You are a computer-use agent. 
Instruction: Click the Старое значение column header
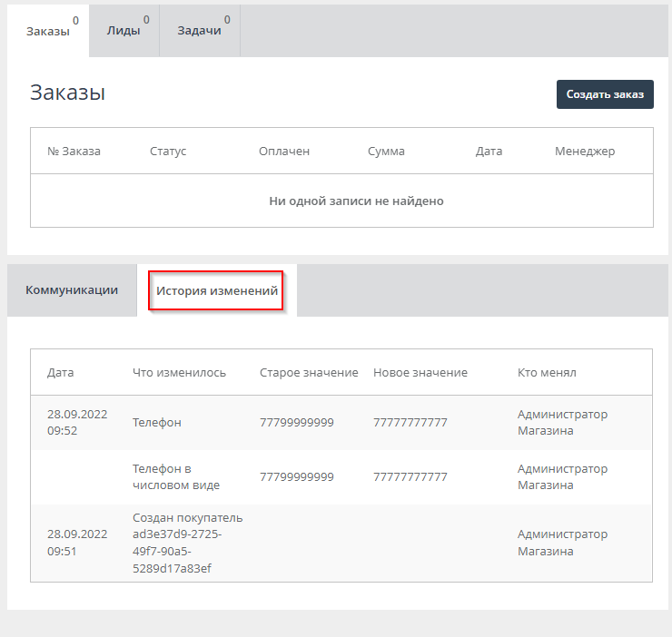point(309,372)
